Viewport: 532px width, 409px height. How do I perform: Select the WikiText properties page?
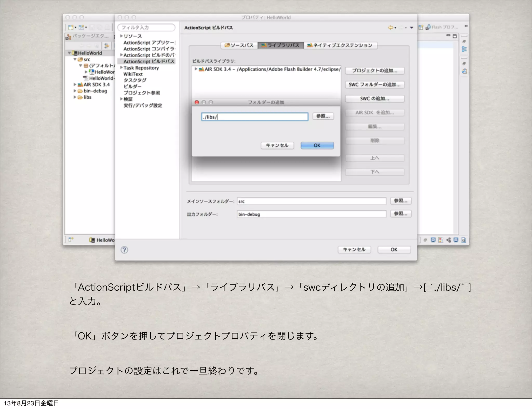133,74
